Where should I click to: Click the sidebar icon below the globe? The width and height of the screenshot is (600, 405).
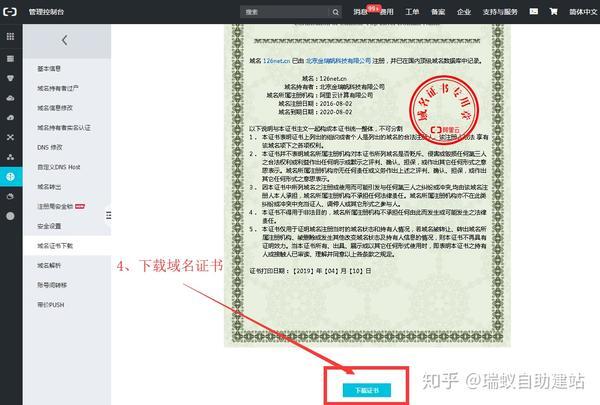point(10,196)
